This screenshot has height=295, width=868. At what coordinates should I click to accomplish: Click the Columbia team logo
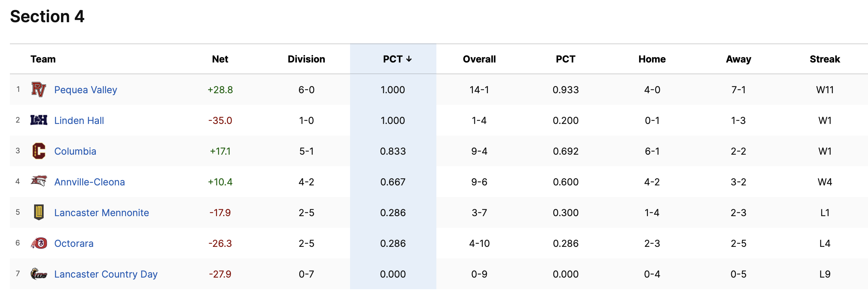click(39, 151)
